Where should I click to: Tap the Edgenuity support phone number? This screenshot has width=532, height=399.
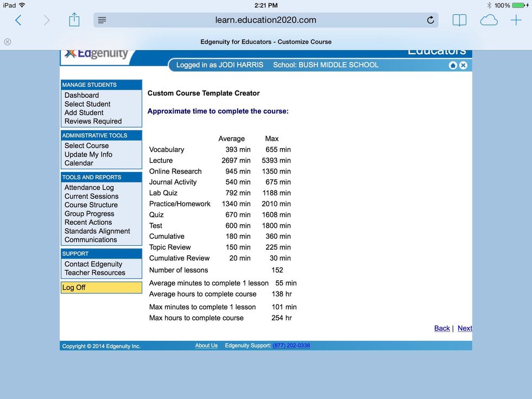click(291, 346)
